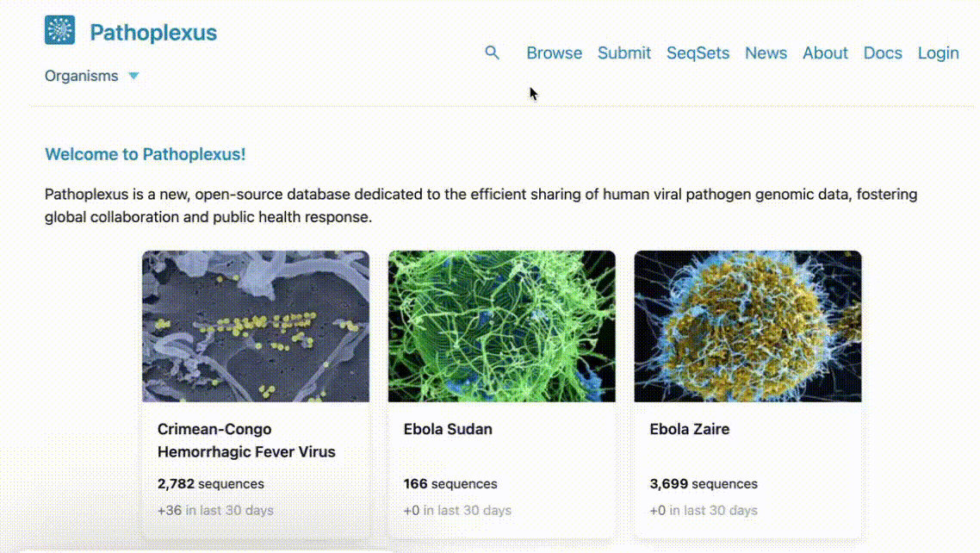Select the Ebola Sudan card title
This screenshot has width=980, height=553.
448,429
